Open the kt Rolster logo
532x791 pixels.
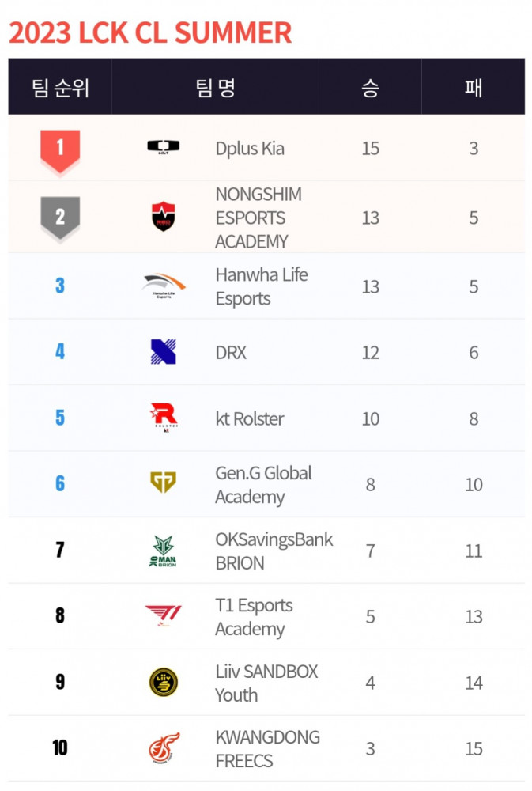coord(164,418)
